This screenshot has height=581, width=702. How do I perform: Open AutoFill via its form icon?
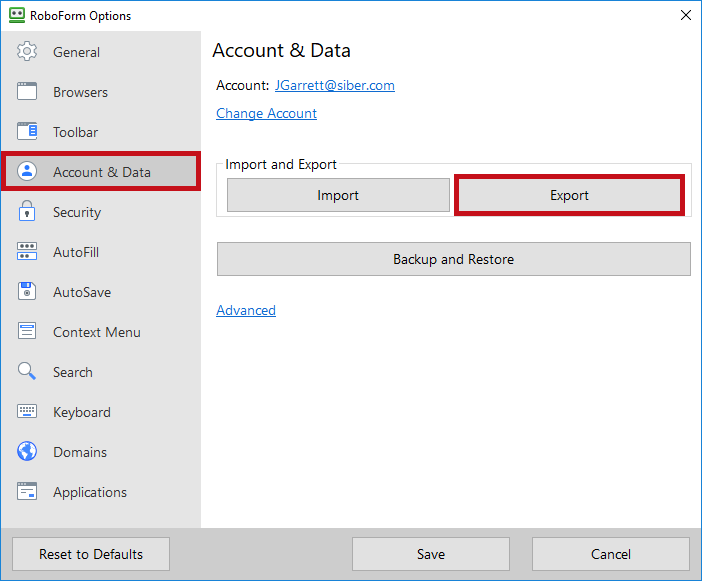[27, 252]
